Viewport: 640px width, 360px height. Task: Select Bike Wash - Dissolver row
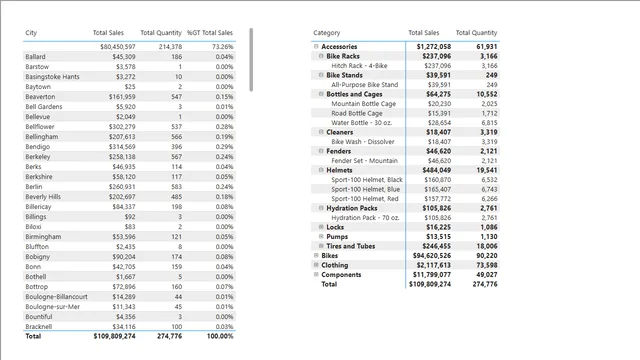[x=405, y=142]
